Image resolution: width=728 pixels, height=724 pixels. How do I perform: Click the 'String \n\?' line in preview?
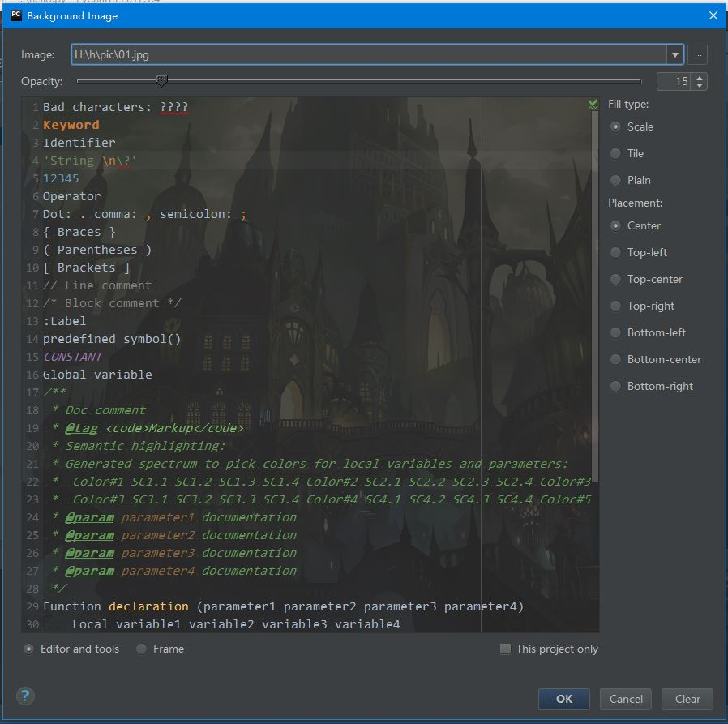(90, 161)
